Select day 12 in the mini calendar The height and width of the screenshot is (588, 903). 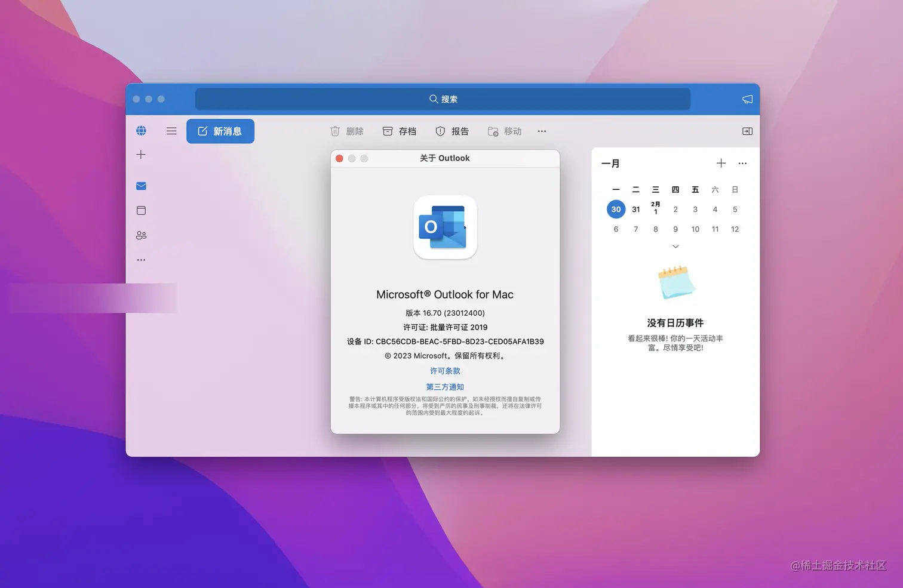click(x=735, y=229)
